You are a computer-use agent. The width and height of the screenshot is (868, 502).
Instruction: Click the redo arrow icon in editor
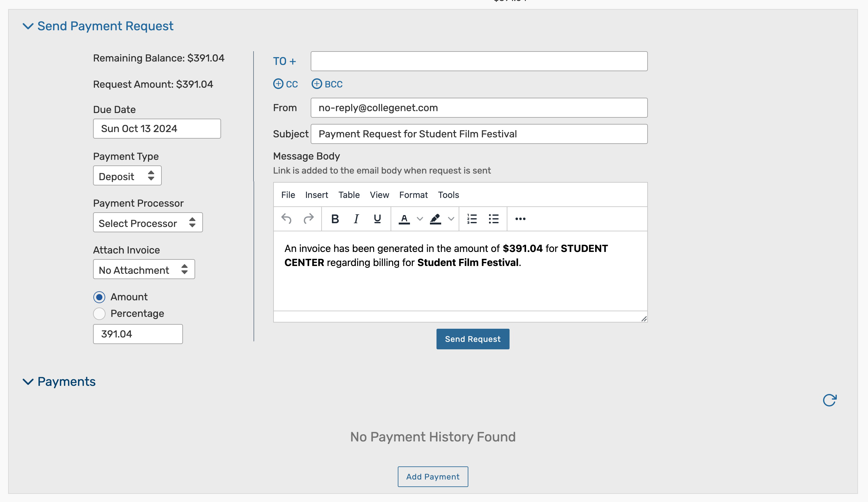(x=308, y=219)
